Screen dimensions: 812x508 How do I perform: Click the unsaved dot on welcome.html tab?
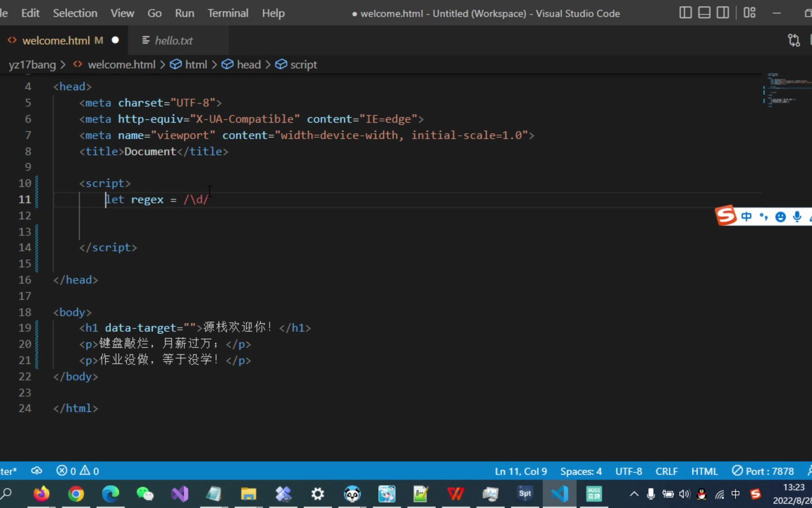coord(115,40)
